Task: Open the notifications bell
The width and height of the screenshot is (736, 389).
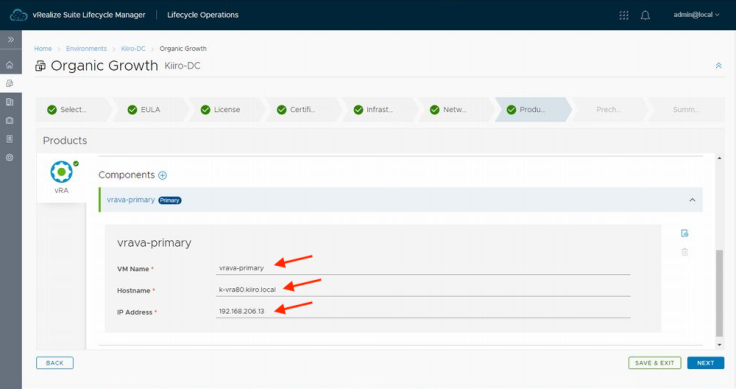Action: pyautogui.click(x=645, y=15)
